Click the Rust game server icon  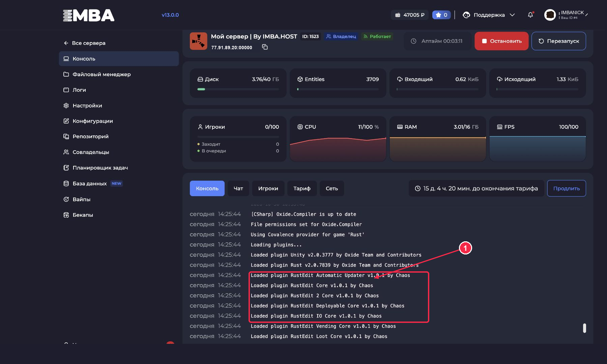[198, 41]
